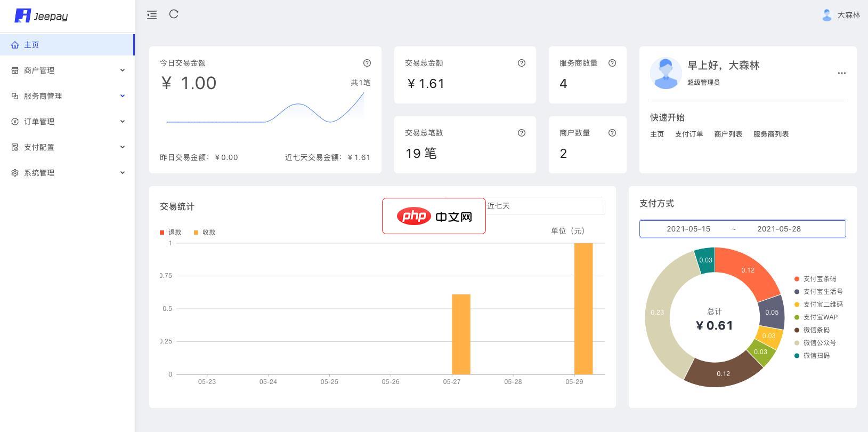Click the 大森林 username in header
The width and height of the screenshot is (868, 432).
[x=848, y=15]
